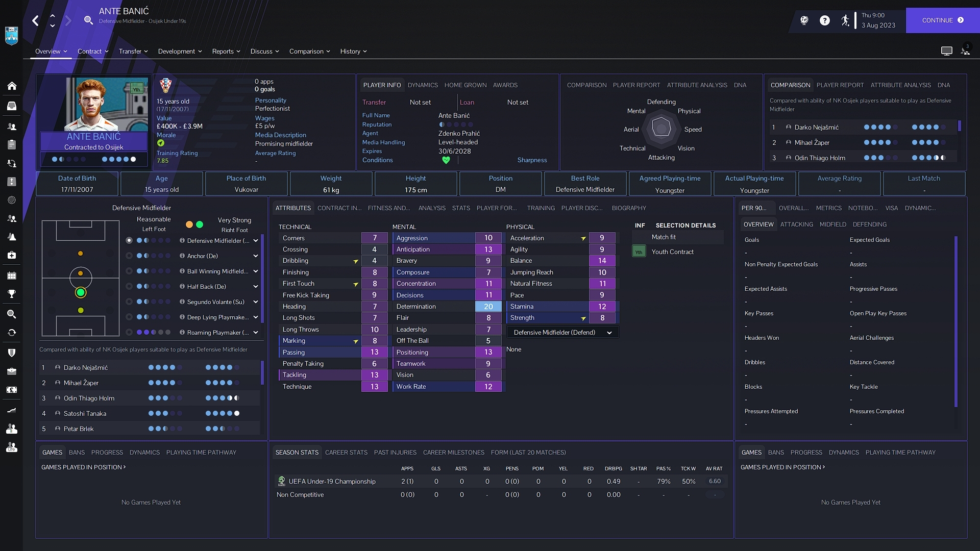This screenshot has height=551, width=980.
Task: Select the Anchor (De) role radio button
Action: (x=129, y=256)
